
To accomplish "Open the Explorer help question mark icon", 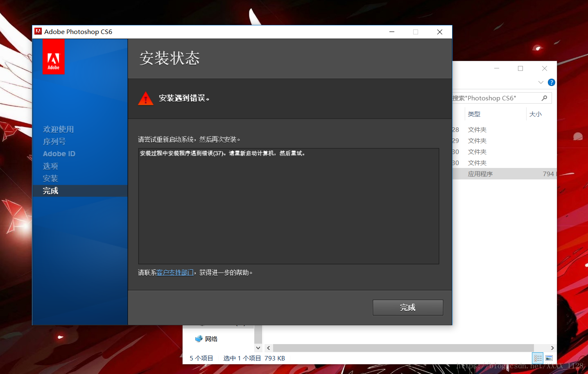I will [552, 82].
